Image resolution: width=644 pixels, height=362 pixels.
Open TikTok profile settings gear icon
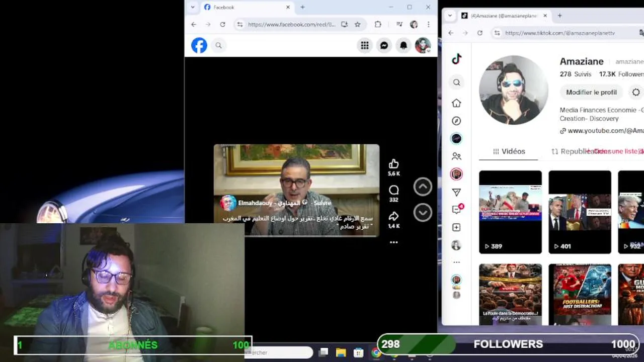tap(636, 93)
